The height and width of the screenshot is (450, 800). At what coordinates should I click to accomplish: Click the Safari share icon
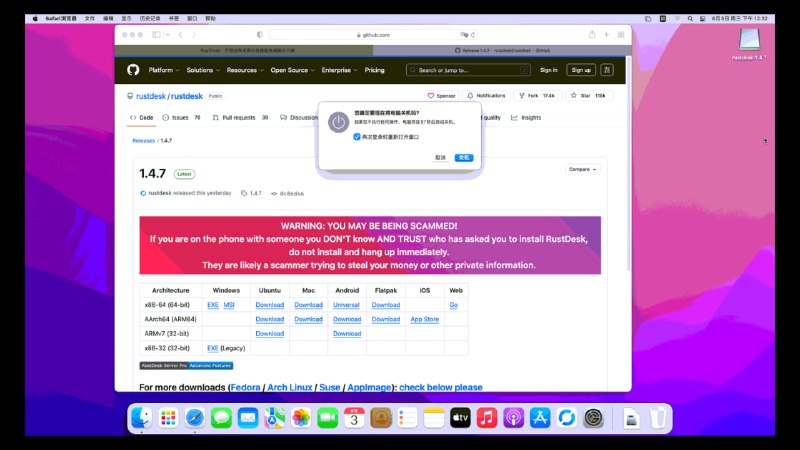point(592,34)
